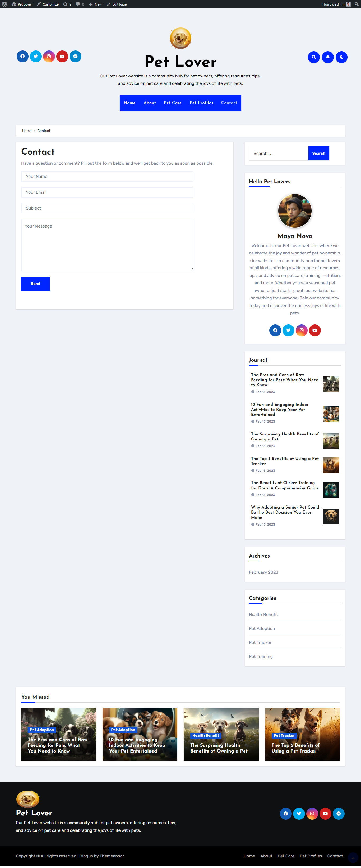Click the footer Telegram icon

pyautogui.click(x=339, y=813)
